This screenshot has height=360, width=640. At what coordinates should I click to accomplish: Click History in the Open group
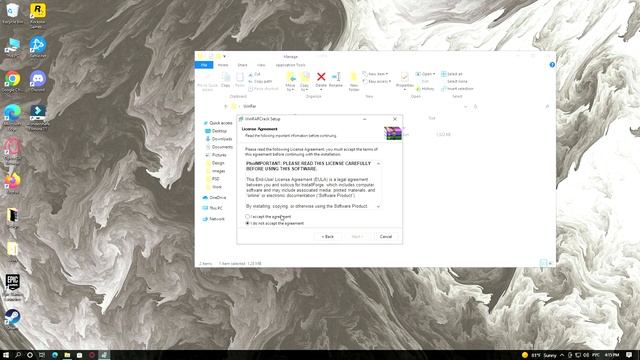(x=425, y=89)
